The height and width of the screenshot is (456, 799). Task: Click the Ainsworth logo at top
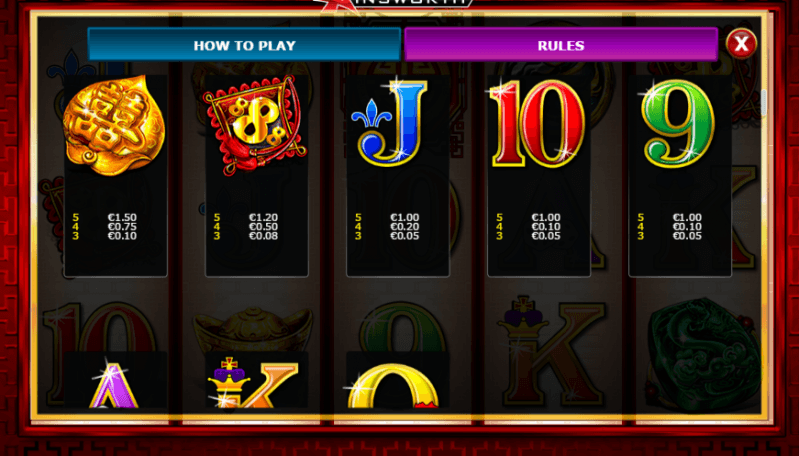tap(393, 3)
